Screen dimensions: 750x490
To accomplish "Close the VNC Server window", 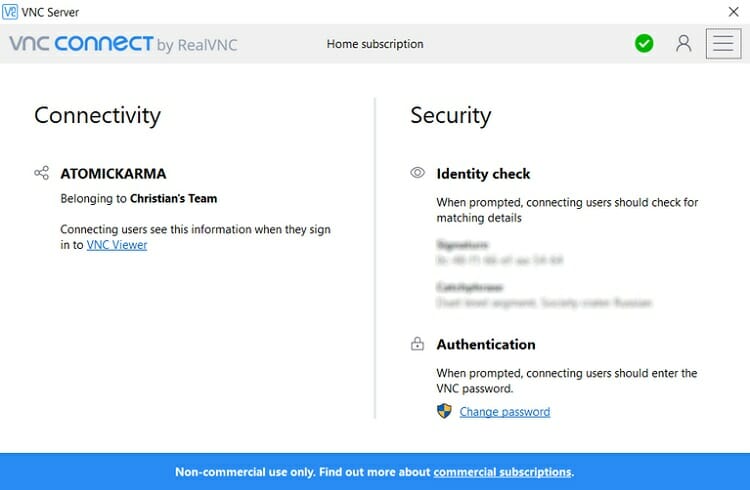I will click(733, 12).
